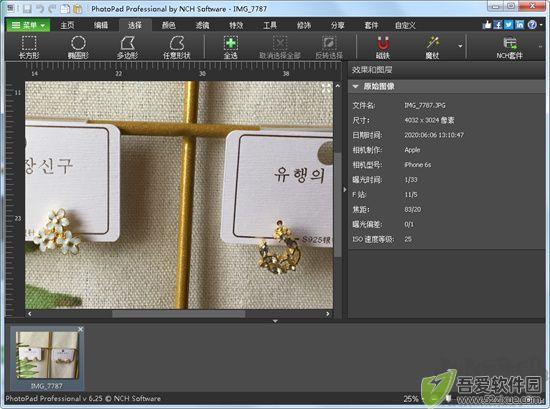Click the canvas horizontal scrollbar thumb
This screenshot has height=409, width=550.
179,314
